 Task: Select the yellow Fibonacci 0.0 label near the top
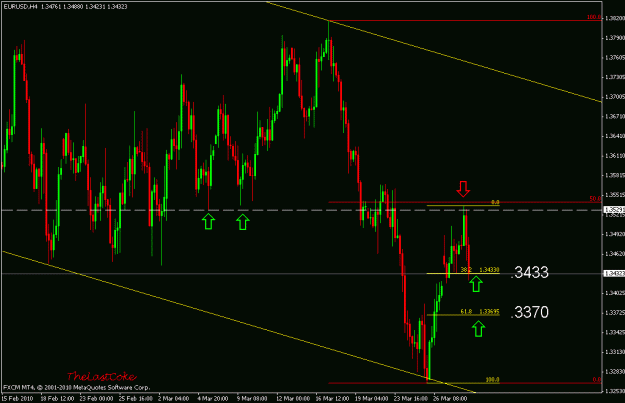point(495,202)
